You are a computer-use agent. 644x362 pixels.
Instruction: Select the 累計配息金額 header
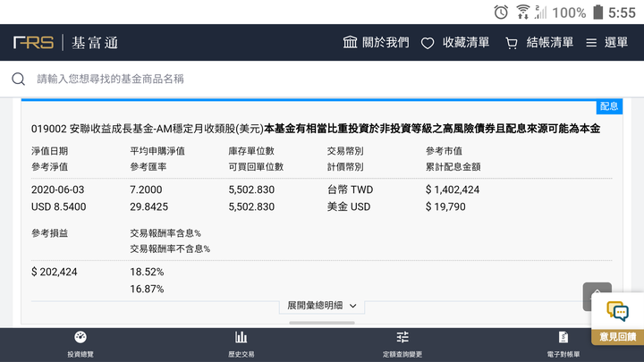point(453,166)
